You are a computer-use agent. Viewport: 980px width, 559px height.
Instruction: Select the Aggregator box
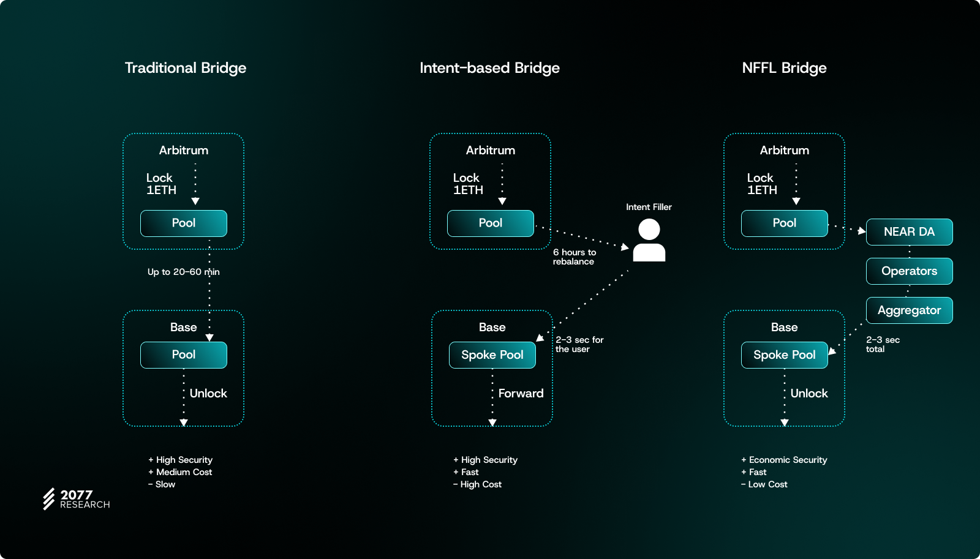[x=909, y=310]
